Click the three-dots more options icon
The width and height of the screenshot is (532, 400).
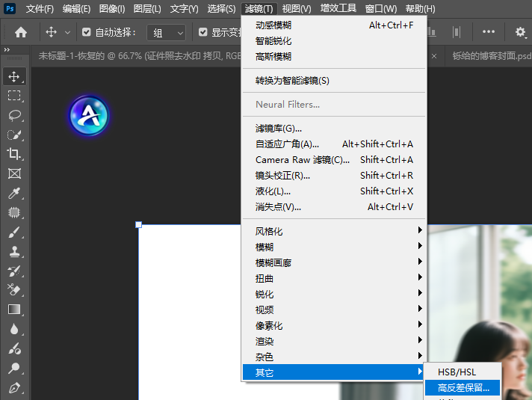pos(489,31)
